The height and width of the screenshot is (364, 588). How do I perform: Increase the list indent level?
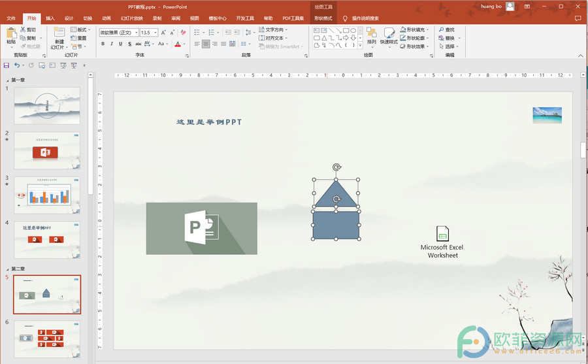pos(237,33)
